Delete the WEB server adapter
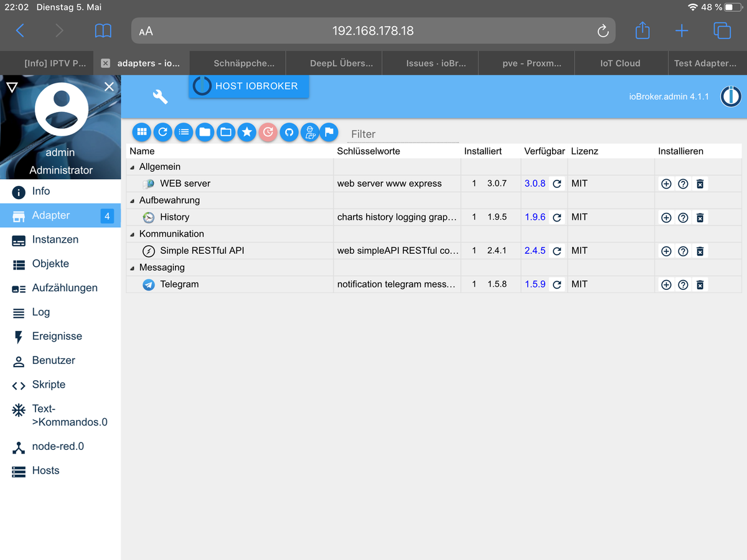Screen dimensions: 747x560 (700, 184)
